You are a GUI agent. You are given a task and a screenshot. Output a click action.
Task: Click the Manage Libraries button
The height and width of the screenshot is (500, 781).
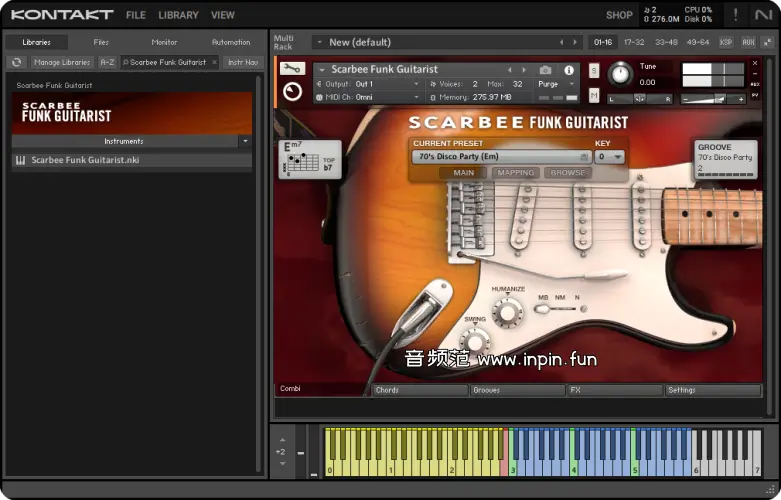click(x=62, y=62)
